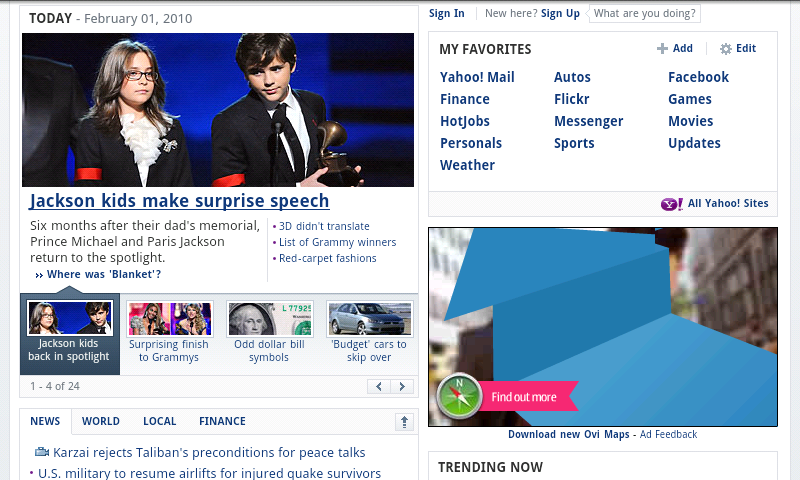Click the compass icon in Ovi ad
The image size is (800, 480).
[459, 396]
